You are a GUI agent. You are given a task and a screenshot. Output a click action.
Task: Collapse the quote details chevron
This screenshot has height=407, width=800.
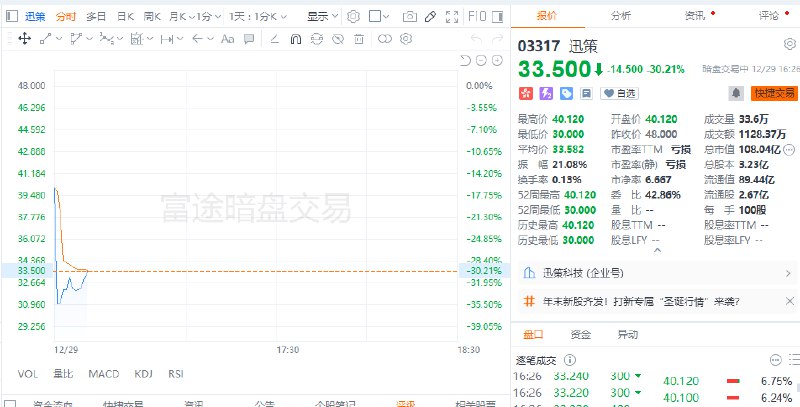click(x=657, y=250)
